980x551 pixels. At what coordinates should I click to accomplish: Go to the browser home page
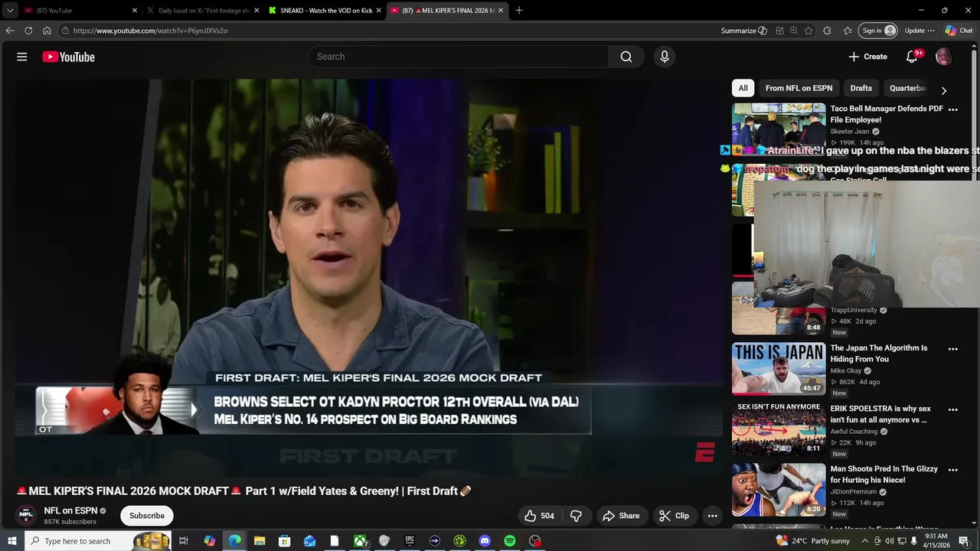(x=47, y=31)
